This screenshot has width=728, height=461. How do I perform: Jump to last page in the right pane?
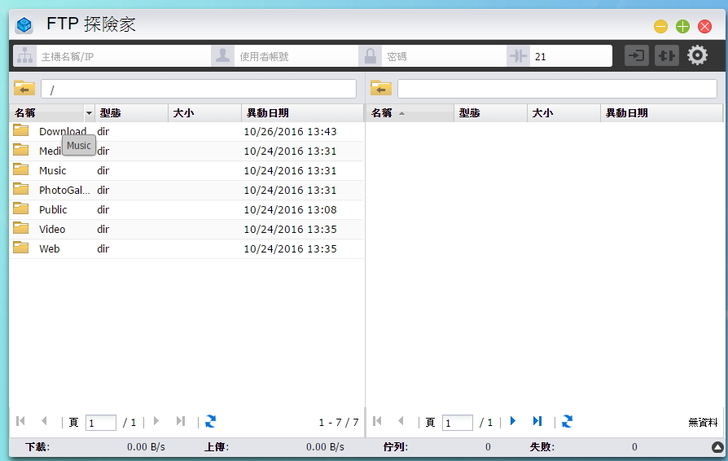coord(537,422)
